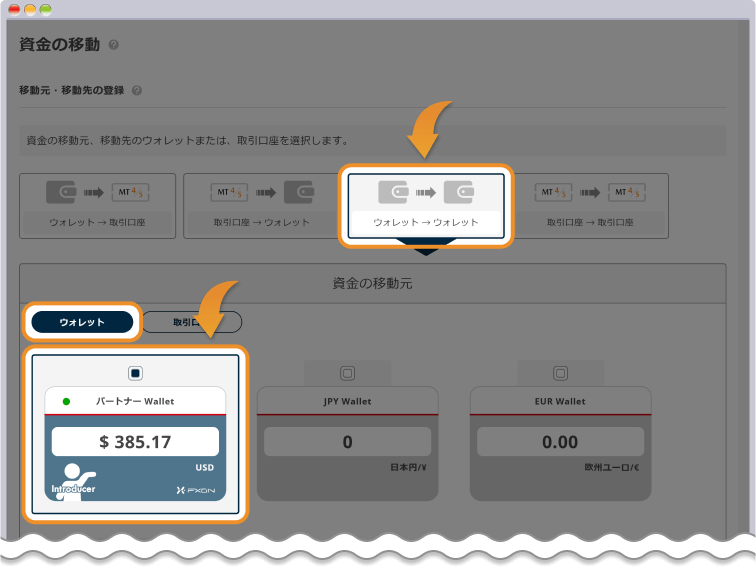Select 取引口座 → 取引口座 transfer option
This screenshot has width=756, height=570.
(x=590, y=206)
